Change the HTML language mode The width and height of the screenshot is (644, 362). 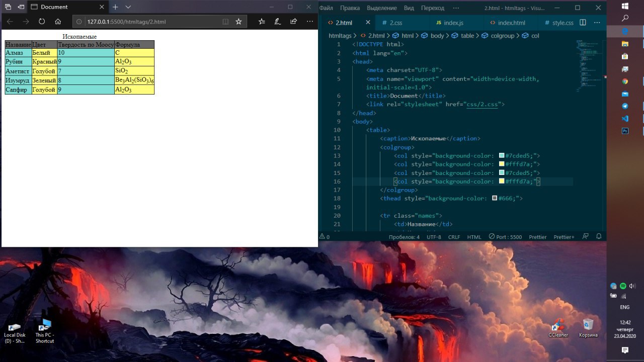tap(474, 237)
